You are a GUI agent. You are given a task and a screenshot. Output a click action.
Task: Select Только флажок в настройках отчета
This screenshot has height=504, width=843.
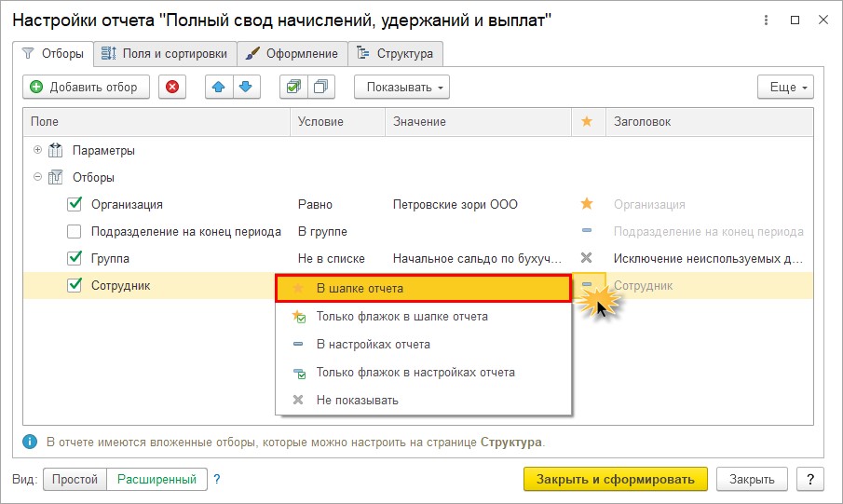(x=423, y=373)
